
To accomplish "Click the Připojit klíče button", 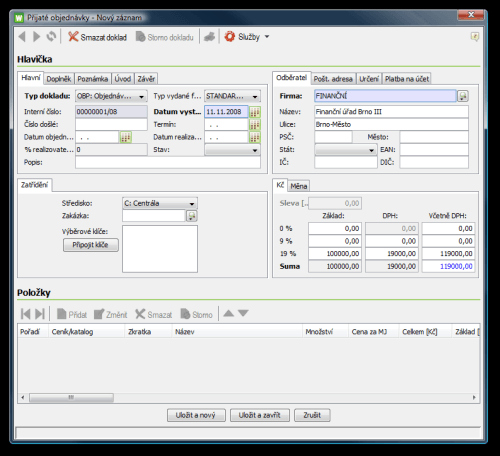I will pos(91,245).
